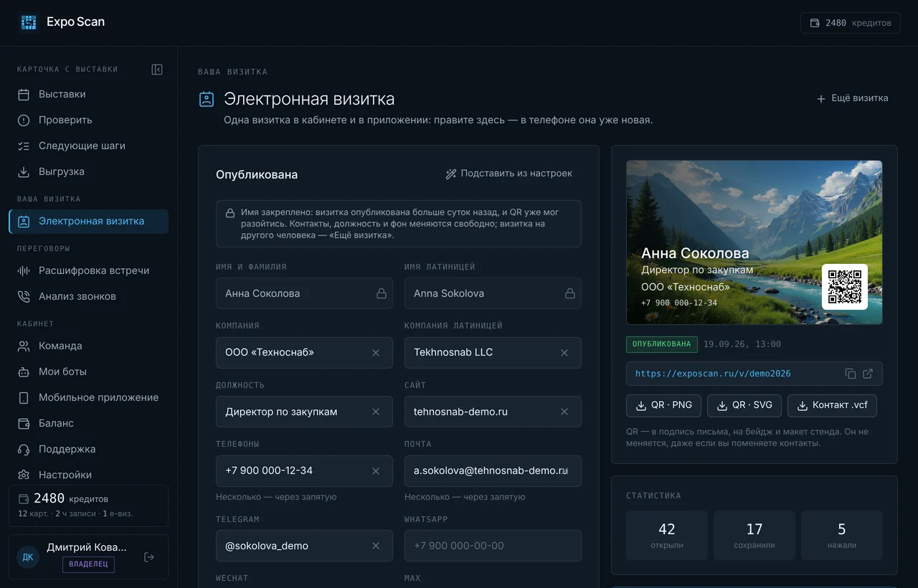Click lock icon in Anna Sokolova field
The height and width of the screenshot is (588, 918).
pos(570,293)
